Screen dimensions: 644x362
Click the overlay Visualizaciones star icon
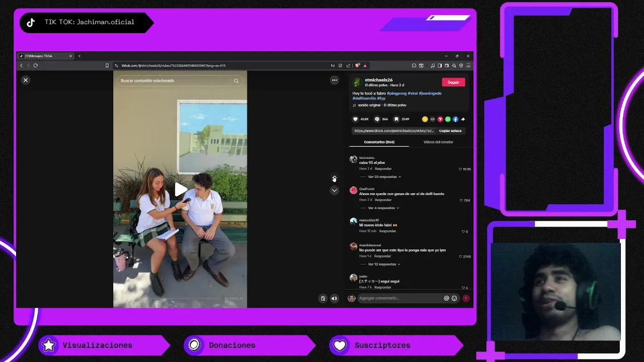tap(49, 345)
